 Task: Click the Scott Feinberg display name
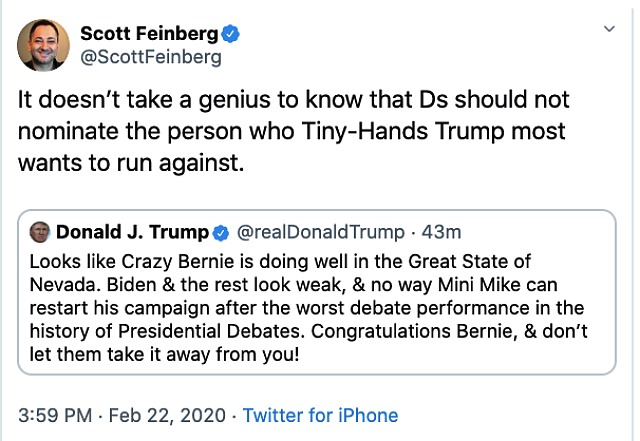(x=149, y=33)
